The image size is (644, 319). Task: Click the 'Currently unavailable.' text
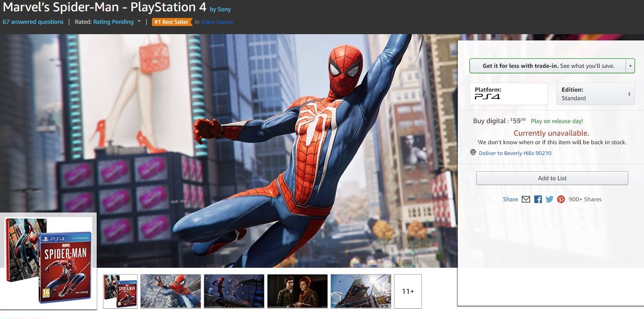click(551, 133)
